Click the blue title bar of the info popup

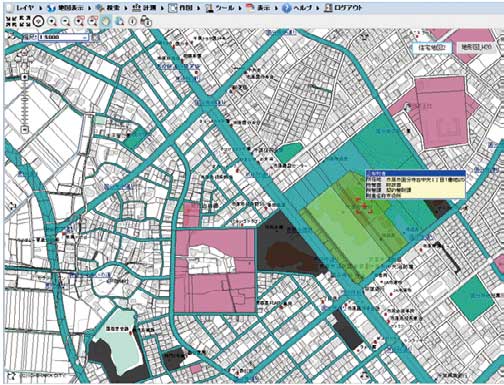pyautogui.click(x=415, y=173)
